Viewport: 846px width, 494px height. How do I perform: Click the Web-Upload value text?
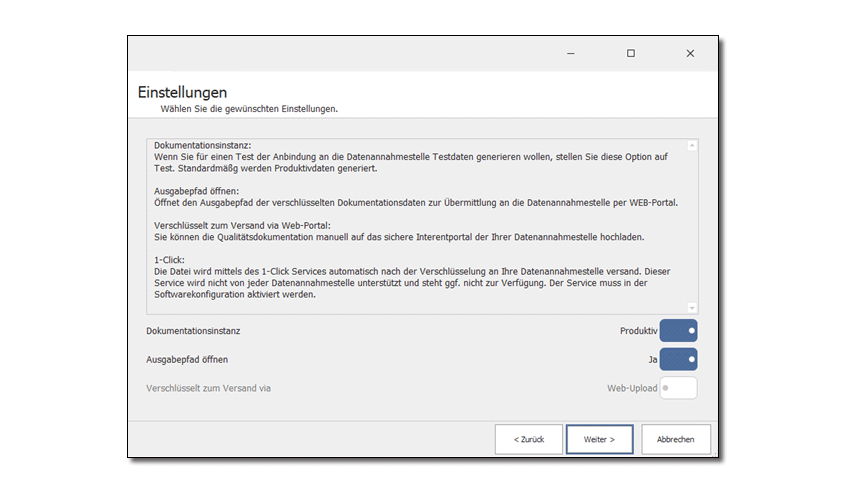632,388
